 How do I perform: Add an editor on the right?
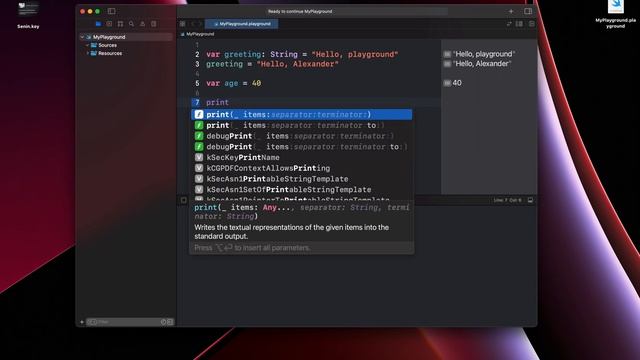click(x=531, y=24)
